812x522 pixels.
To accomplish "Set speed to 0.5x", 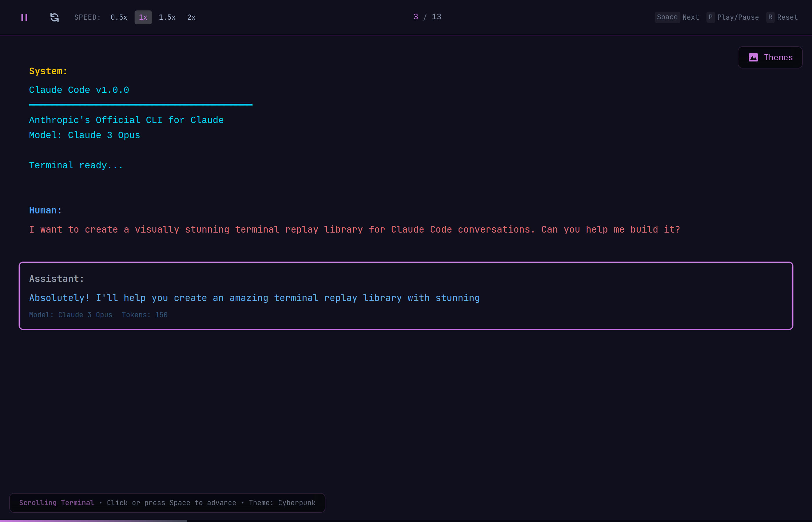I will click(x=119, y=17).
